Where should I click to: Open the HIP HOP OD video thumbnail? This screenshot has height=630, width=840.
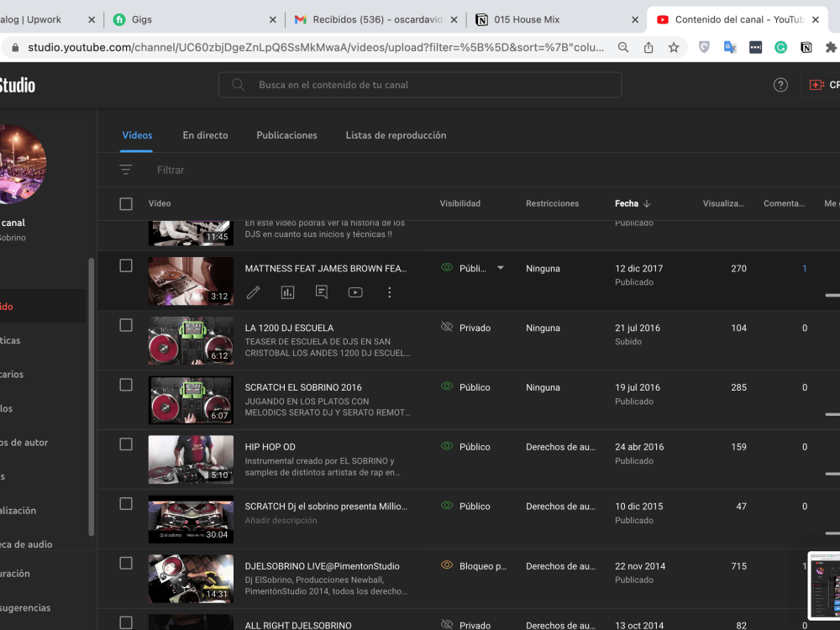point(191,459)
